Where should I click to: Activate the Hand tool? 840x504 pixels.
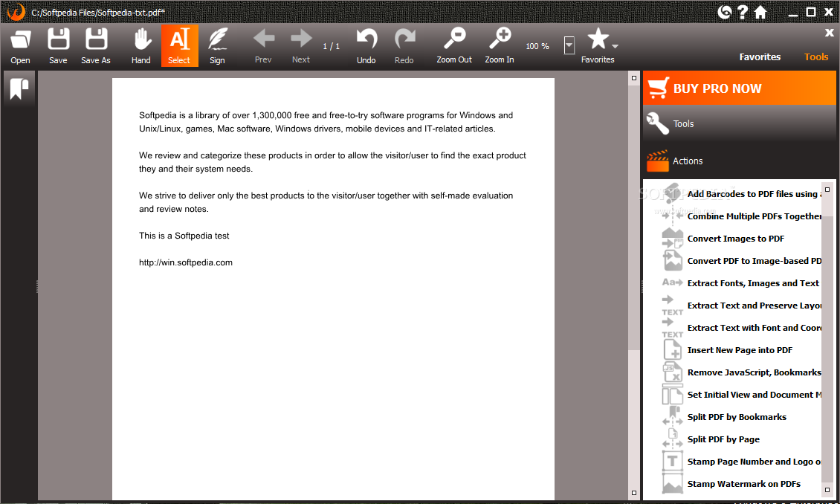(x=141, y=46)
